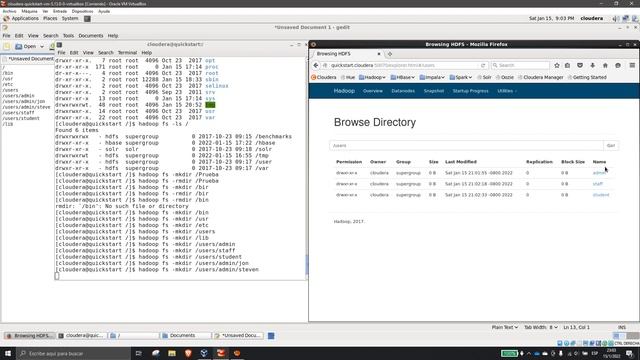Open Solr bookmark
640x360 pixels.
[484, 77]
